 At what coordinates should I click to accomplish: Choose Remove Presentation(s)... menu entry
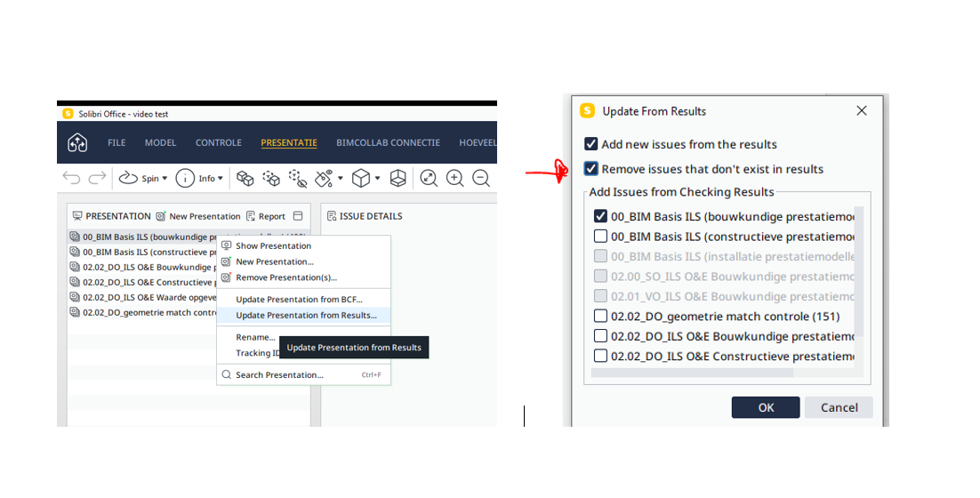pyautogui.click(x=304, y=277)
